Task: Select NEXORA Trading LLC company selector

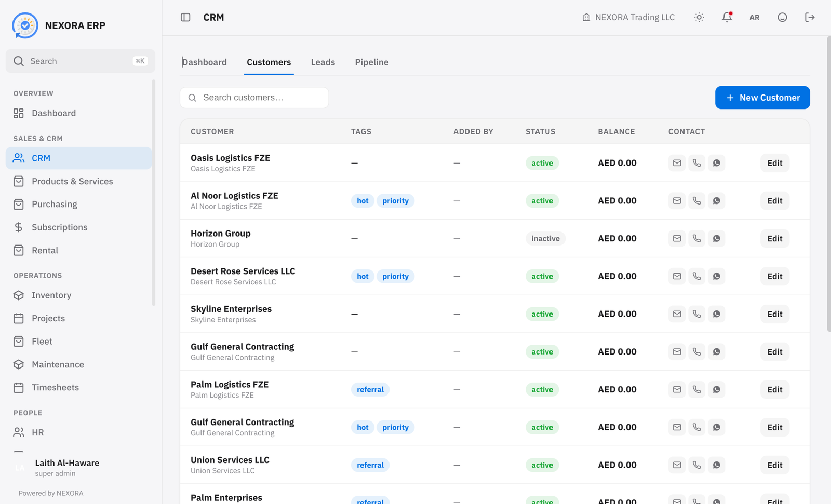Action: [x=628, y=17]
